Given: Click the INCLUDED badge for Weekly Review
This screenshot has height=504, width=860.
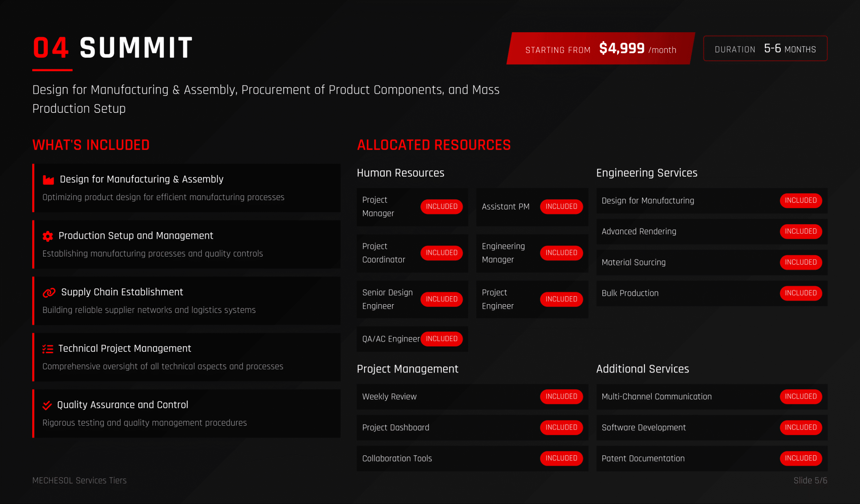Looking at the screenshot, I should pos(561,397).
